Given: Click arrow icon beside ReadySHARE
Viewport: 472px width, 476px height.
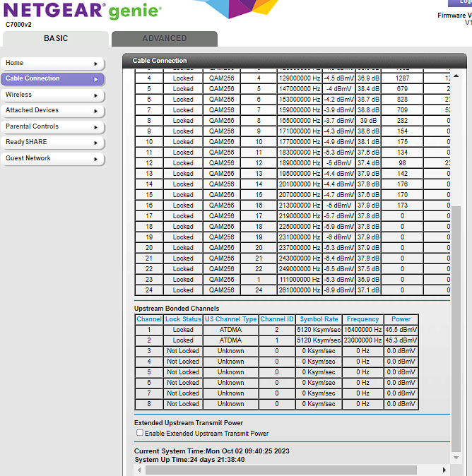Looking at the screenshot, I should coord(95,143).
